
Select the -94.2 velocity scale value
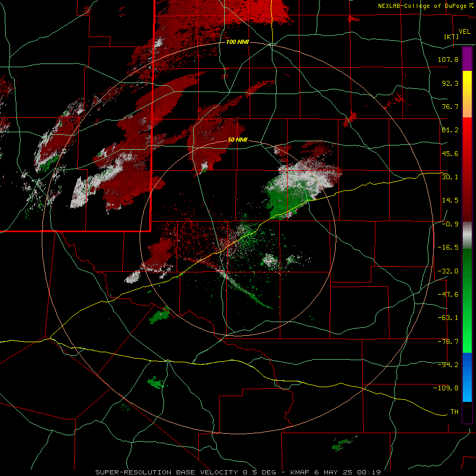(x=448, y=365)
